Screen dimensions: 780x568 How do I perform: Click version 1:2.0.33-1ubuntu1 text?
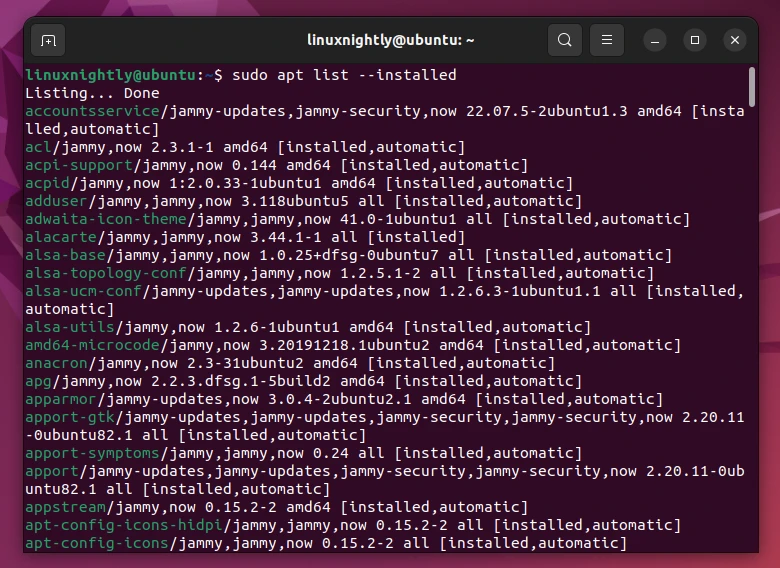coord(245,183)
